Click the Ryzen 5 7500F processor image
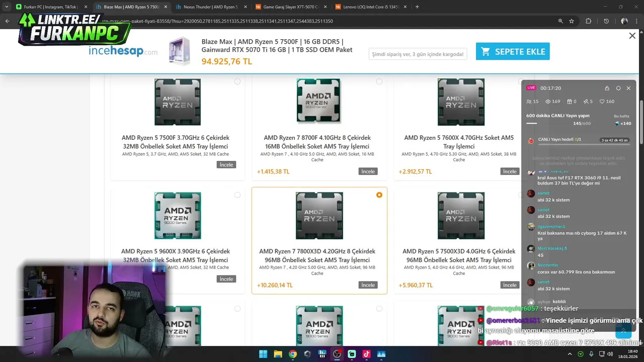The height and width of the screenshot is (362, 644). [178, 102]
